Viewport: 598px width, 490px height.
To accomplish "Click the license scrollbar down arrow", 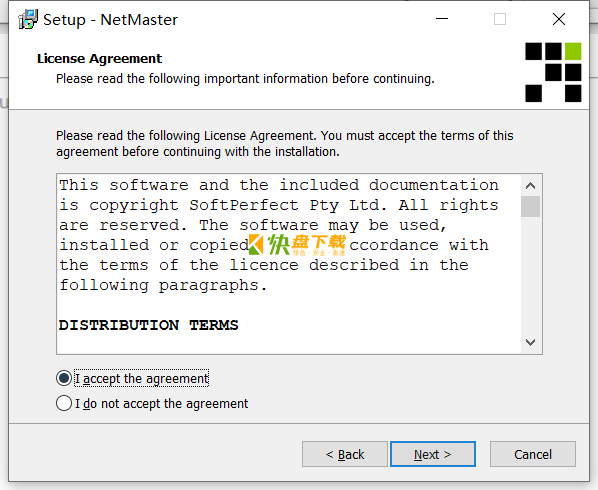I will [530, 342].
